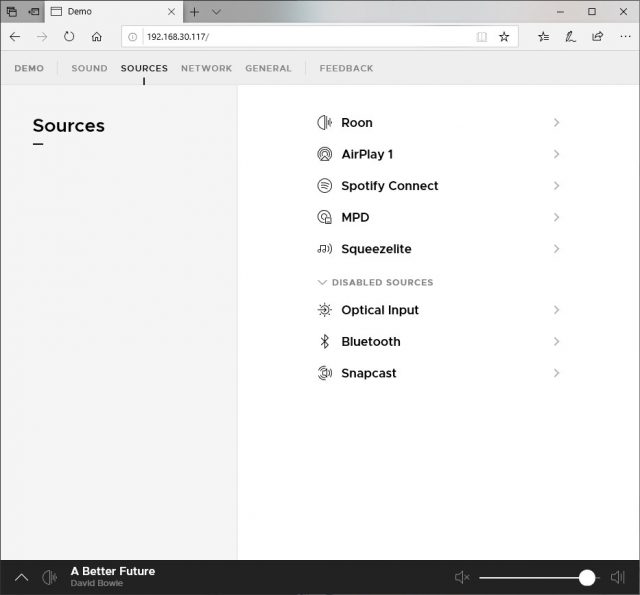The width and height of the screenshot is (640, 595).
Task: Open MPD settings via its chevron
Action: click(556, 217)
